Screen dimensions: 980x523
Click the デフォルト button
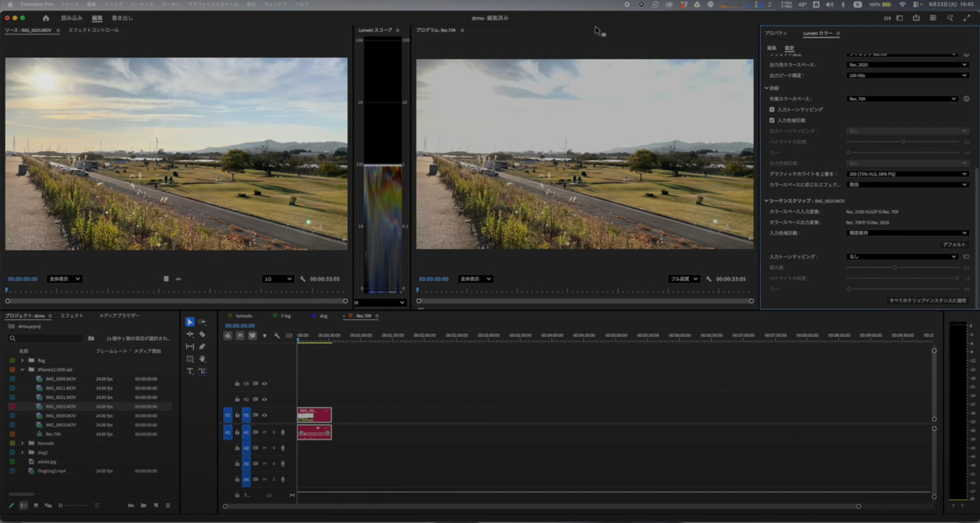pos(954,244)
